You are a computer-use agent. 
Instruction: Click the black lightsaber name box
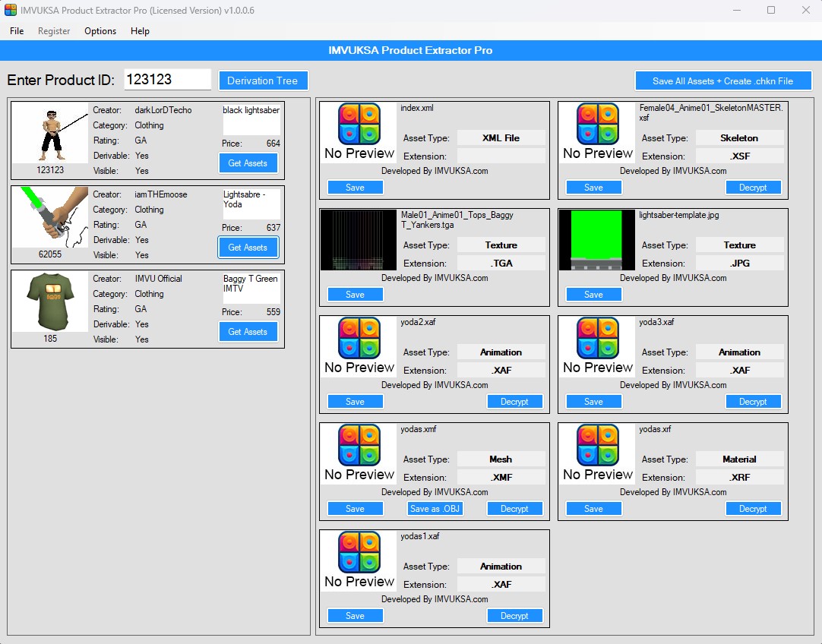tap(251, 119)
